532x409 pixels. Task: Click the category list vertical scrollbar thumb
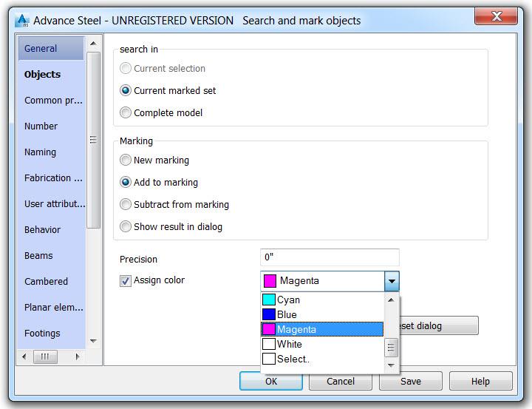tap(93, 140)
